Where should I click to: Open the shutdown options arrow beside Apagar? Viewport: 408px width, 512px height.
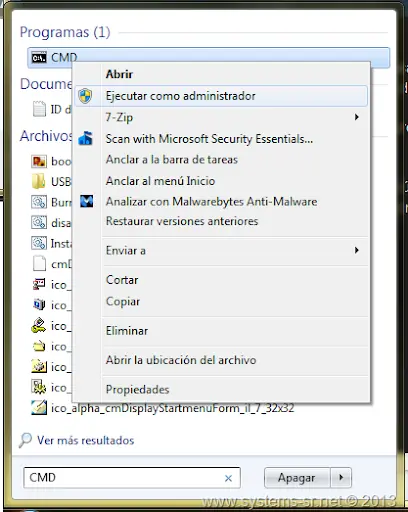pyautogui.click(x=341, y=478)
